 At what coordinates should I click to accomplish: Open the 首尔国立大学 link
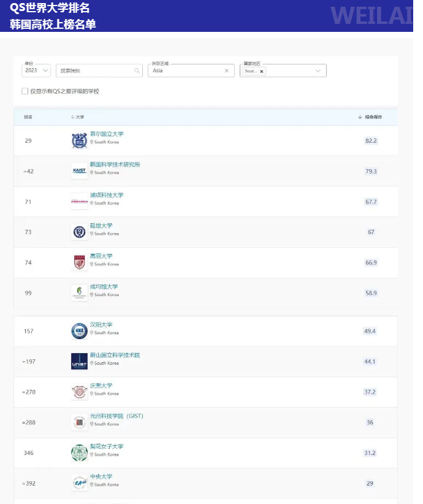click(107, 134)
